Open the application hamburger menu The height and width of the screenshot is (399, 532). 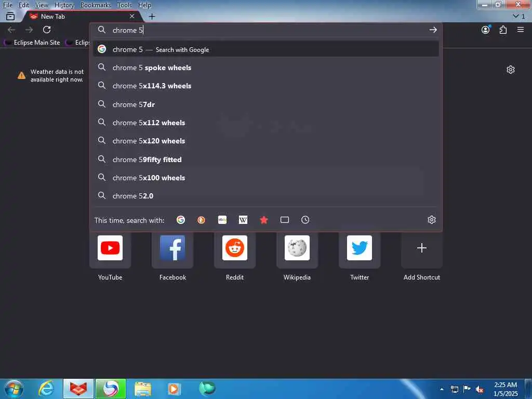[x=521, y=30]
